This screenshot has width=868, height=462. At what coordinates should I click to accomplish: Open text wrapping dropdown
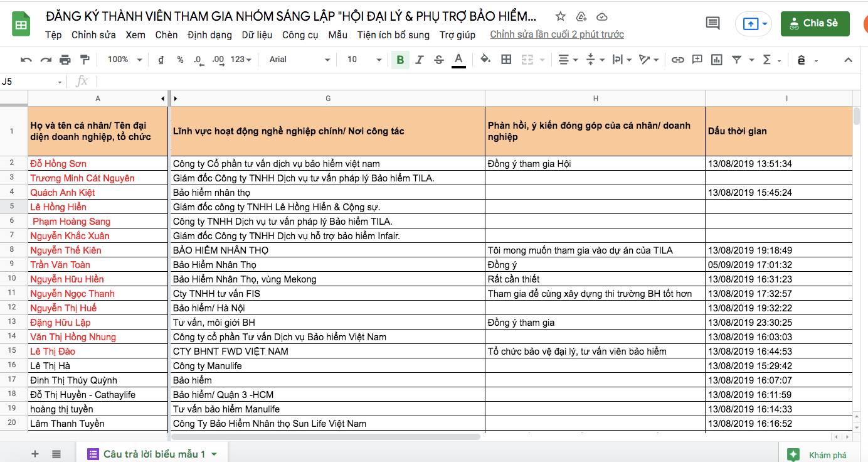(622, 60)
